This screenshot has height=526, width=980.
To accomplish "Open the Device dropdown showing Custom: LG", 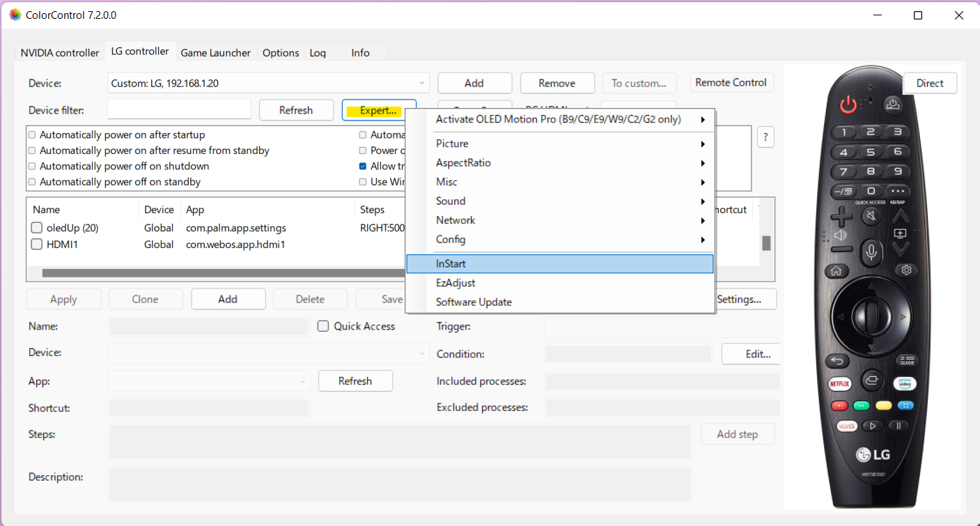I will [268, 83].
